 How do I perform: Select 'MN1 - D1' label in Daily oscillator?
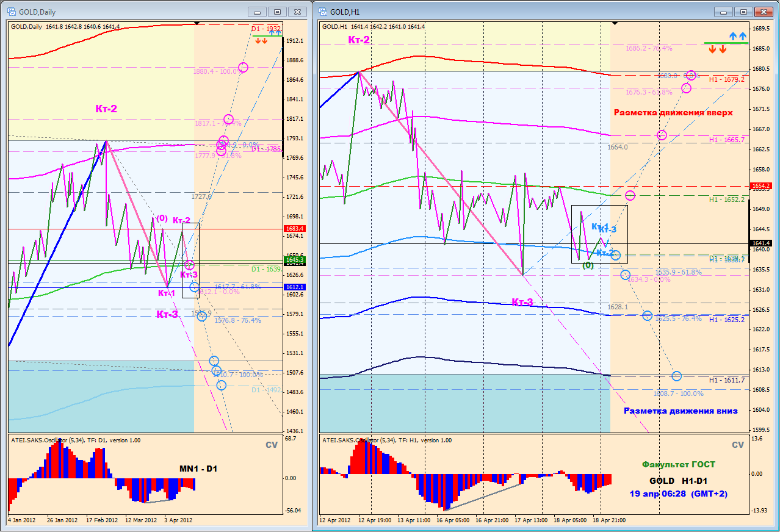(x=198, y=469)
